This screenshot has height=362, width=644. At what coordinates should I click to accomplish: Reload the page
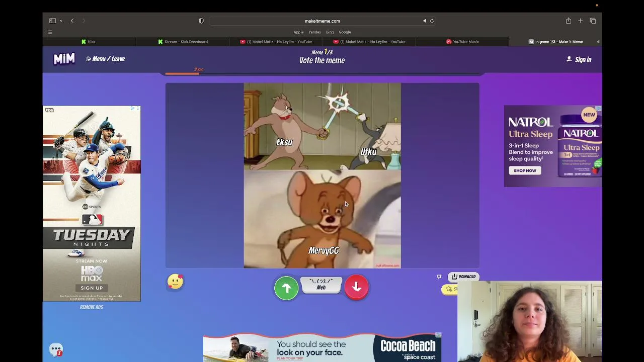432,21
